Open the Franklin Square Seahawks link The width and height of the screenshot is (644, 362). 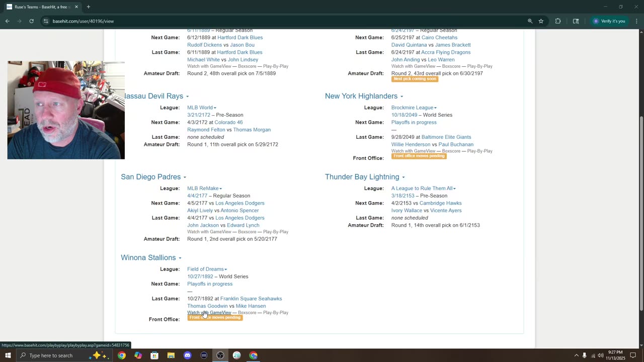pyautogui.click(x=251, y=299)
